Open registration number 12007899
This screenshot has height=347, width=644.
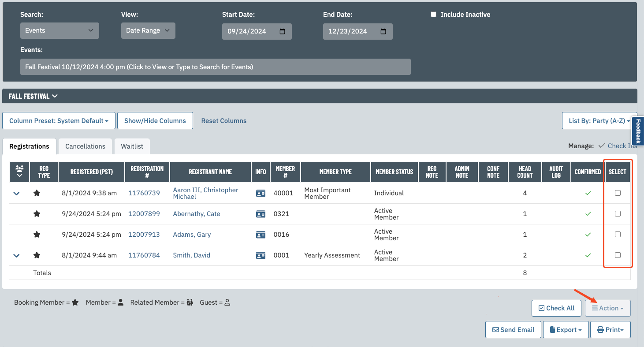click(144, 214)
